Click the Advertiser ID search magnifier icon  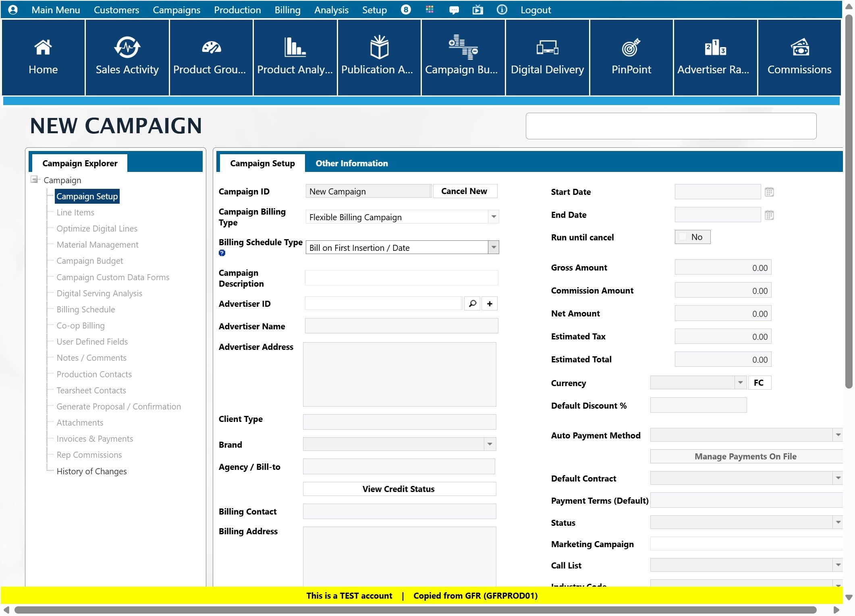pos(472,304)
